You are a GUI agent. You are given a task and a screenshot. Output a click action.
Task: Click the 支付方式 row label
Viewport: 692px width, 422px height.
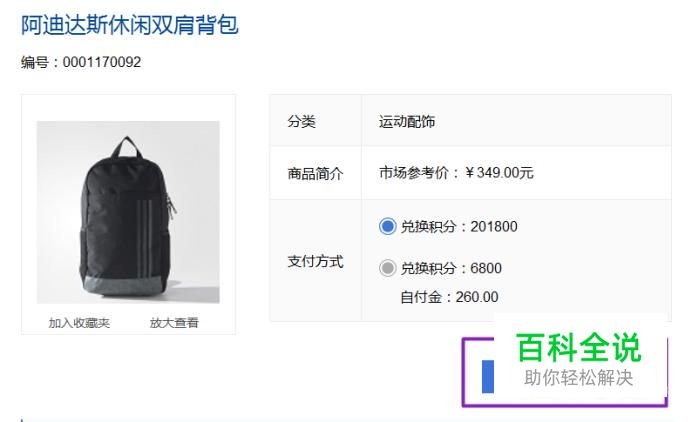[x=315, y=261]
